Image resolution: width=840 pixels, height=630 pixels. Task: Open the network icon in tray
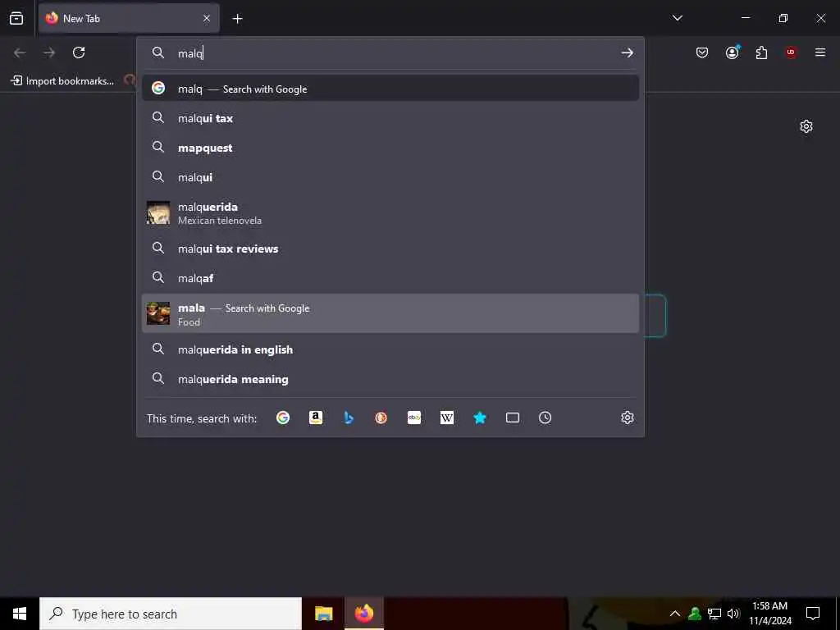pos(714,614)
